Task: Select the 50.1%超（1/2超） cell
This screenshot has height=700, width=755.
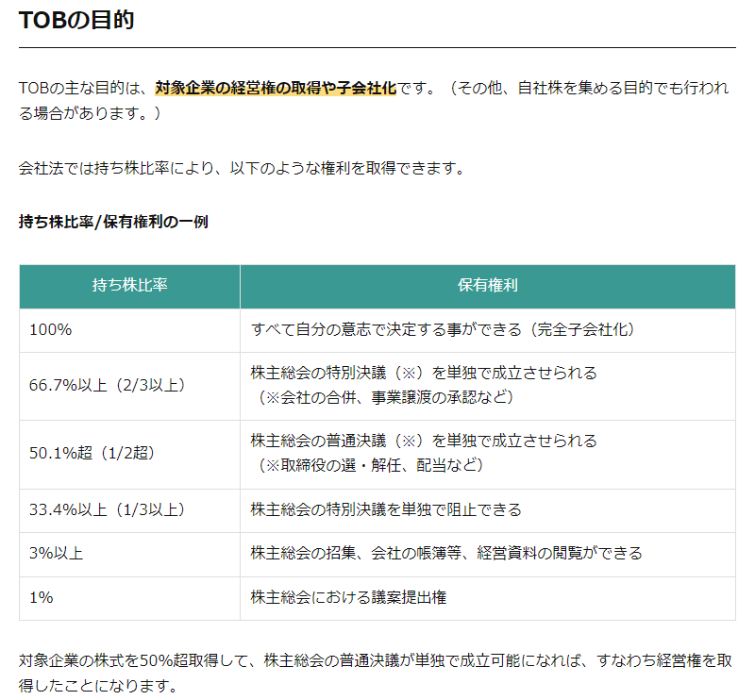Action: pos(92,453)
